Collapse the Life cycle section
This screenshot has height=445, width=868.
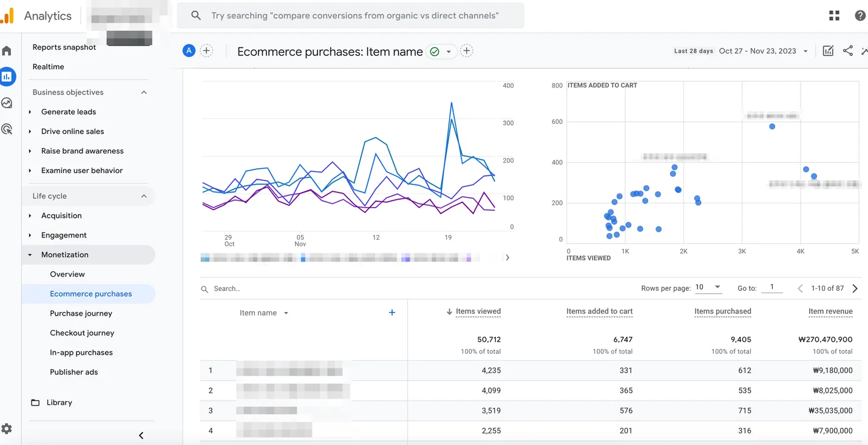(x=144, y=196)
